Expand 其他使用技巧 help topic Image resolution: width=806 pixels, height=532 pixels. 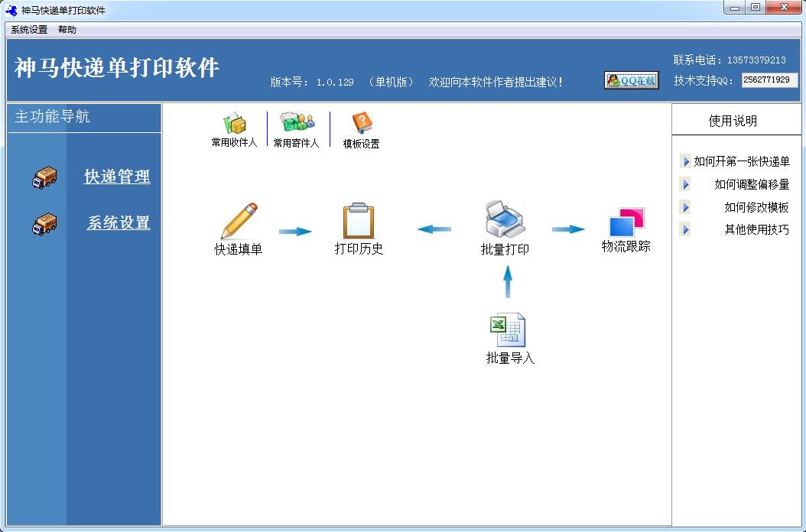click(x=756, y=229)
